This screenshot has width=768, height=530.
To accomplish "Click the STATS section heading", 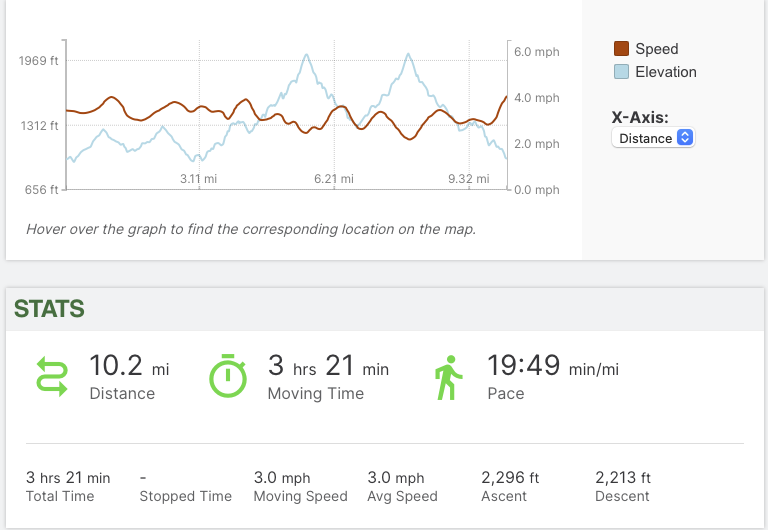I will coord(49,309).
